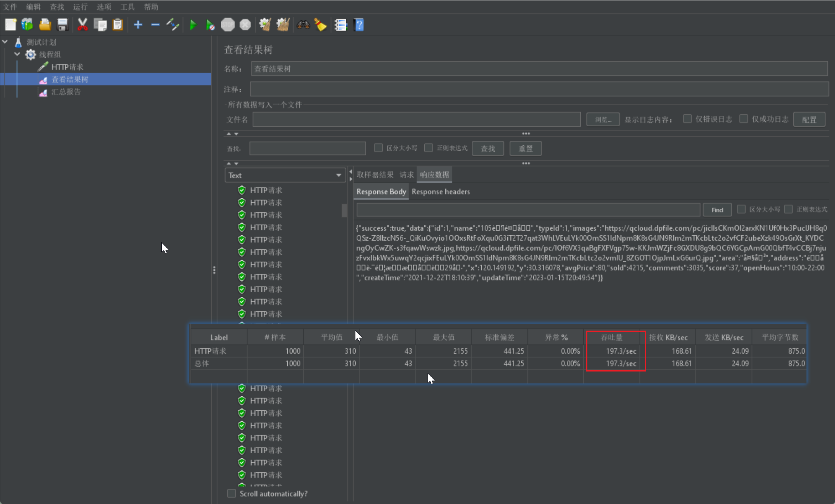Click the 汇总报告 tree item
This screenshot has height=504, width=835.
pyautogui.click(x=65, y=92)
